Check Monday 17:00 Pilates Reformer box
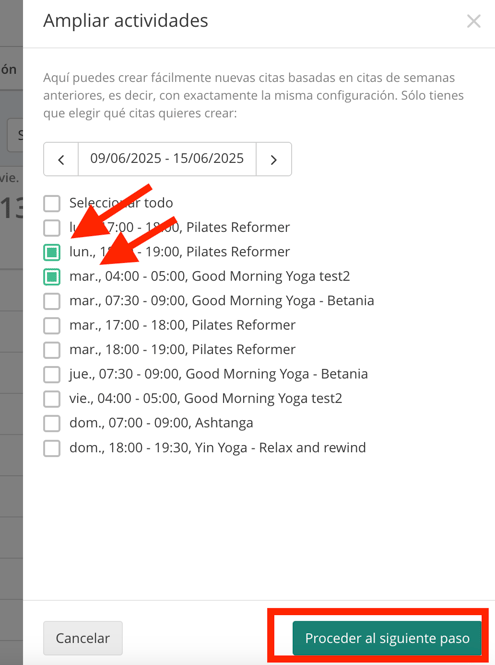 pos(52,228)
